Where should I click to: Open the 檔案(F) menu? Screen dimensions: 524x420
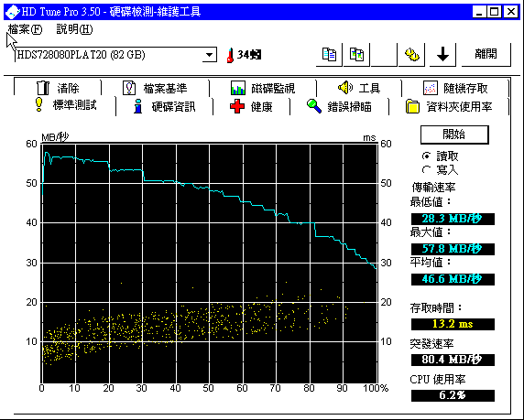pos(26,29)
